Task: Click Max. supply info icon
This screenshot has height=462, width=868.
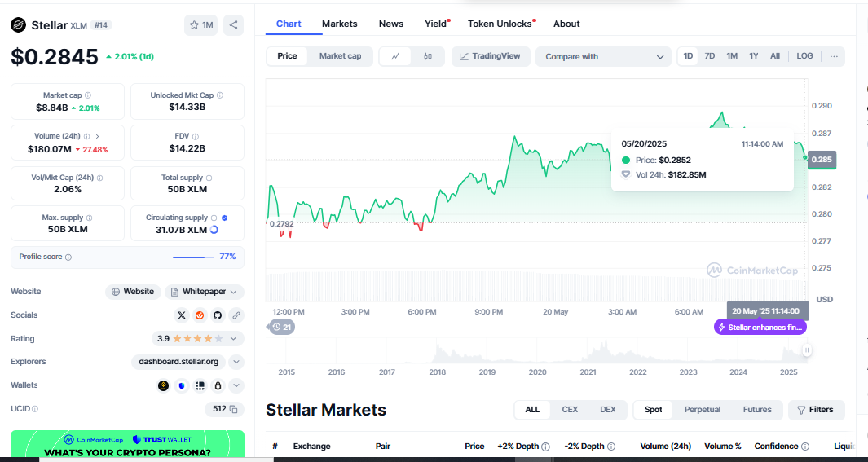Action: [89, 218]
